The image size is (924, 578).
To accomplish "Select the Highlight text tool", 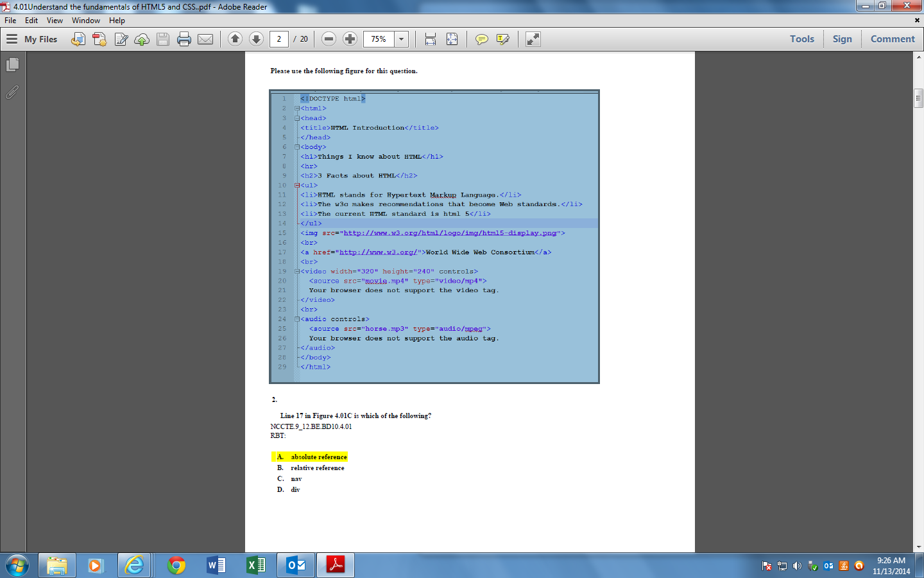I will [502, 39].
